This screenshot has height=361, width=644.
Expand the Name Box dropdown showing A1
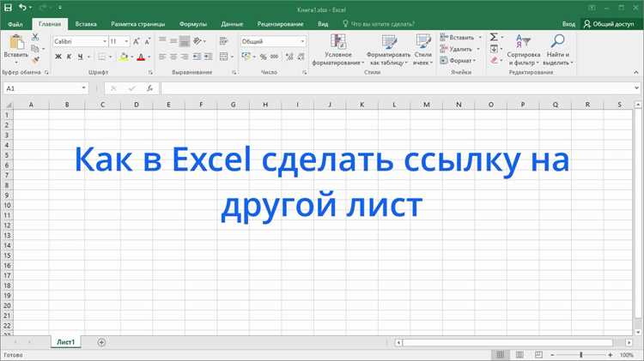click(x=83, y=88)
